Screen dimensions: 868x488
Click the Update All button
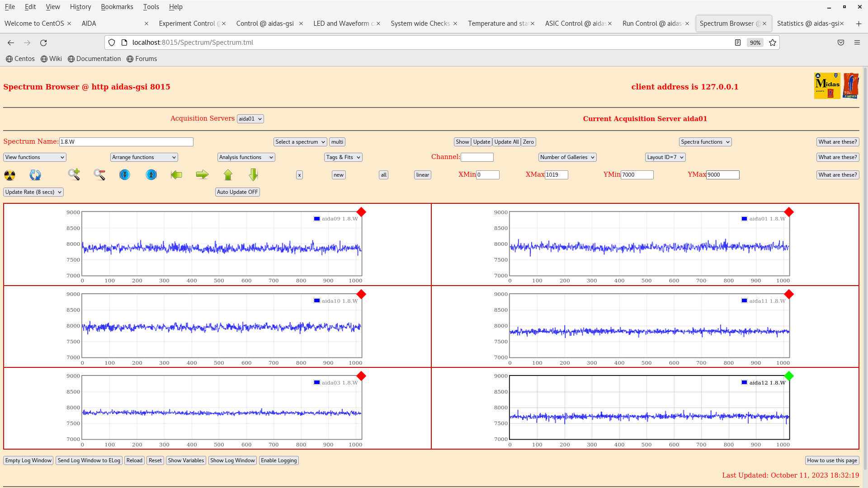(506, 142)
